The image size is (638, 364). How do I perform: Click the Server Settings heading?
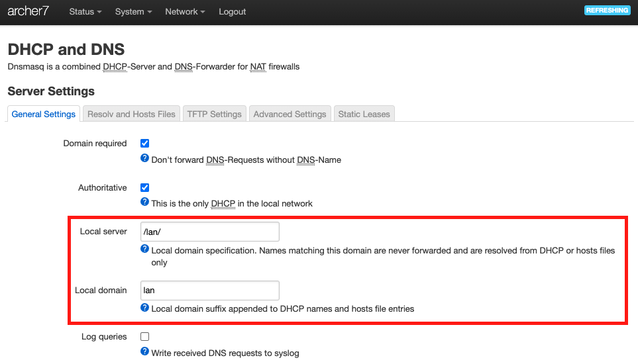click(x=51, y=91)
